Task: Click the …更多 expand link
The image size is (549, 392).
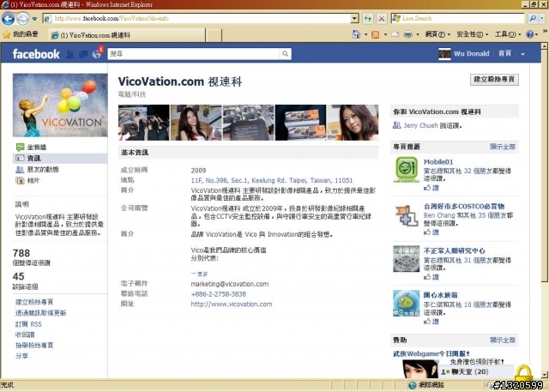Action: point(199,274)
